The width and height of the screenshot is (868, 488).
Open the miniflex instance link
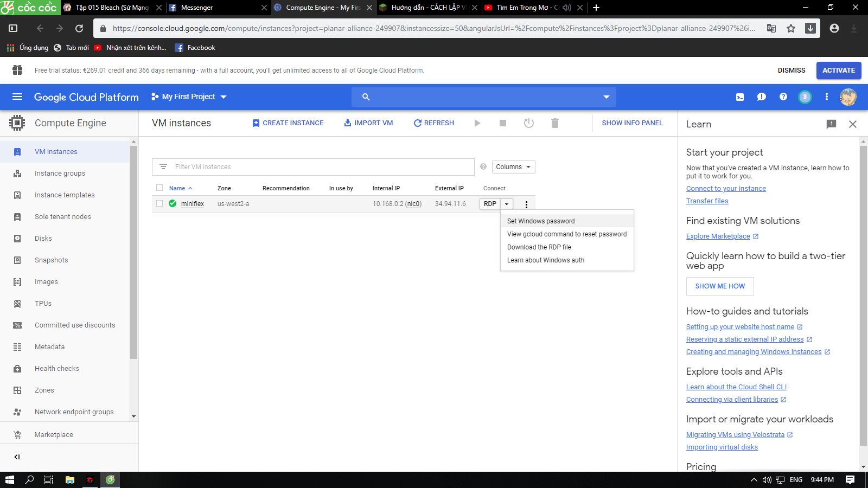pyautogui.click(x=193, y=204)
